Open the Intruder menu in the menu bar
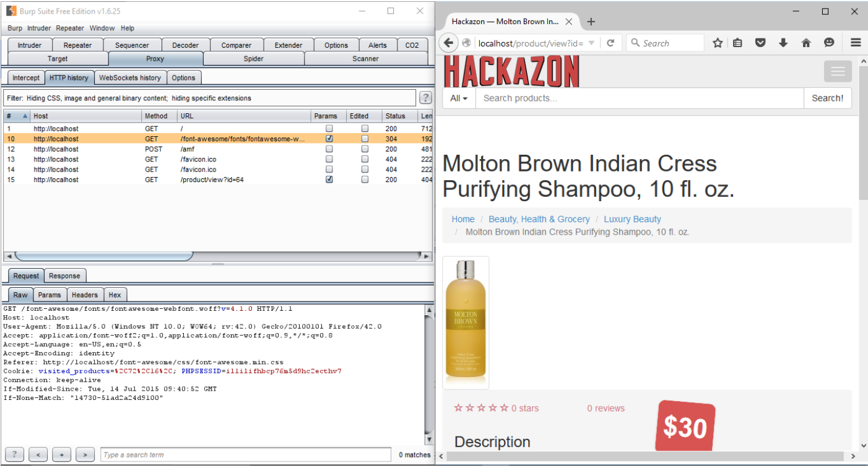This screenshot has height=468, width=868. (39, 28)
